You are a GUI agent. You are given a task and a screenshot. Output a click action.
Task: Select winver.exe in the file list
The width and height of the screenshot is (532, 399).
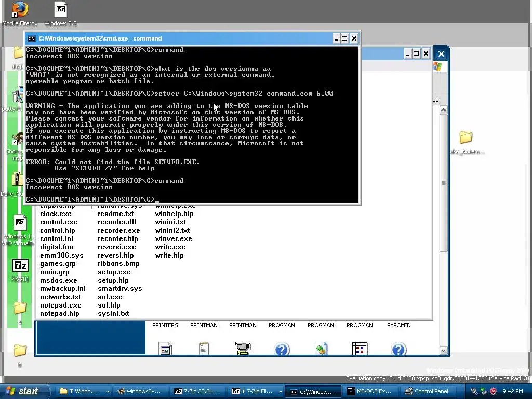(174, 239)
